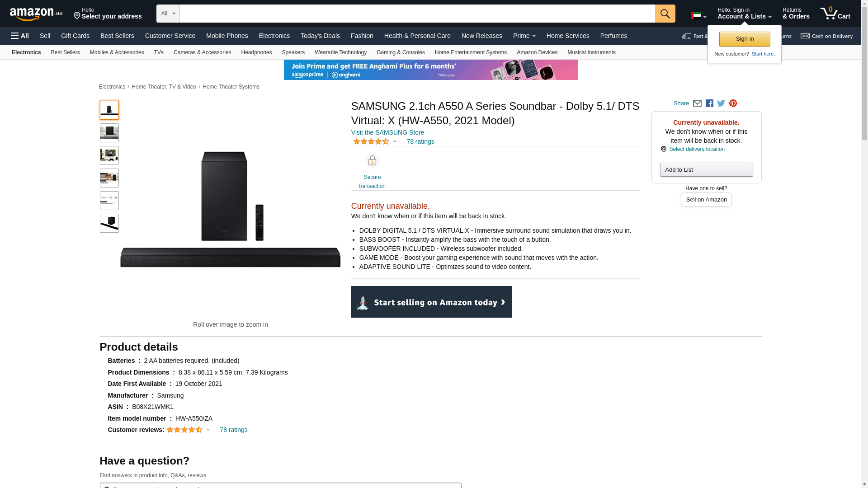Image resolution: width=868 pixels, height=488 pixels.
Task: Open the All hamburger menu
Action: click(x=20, y=36)
